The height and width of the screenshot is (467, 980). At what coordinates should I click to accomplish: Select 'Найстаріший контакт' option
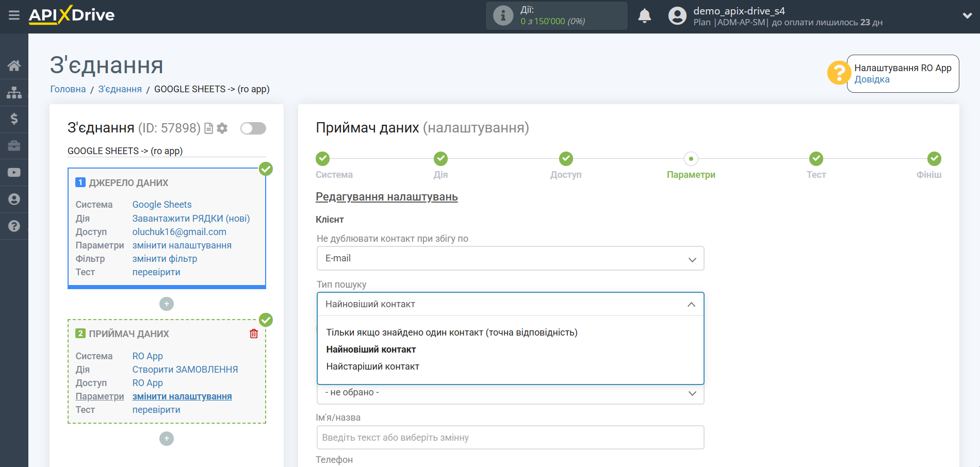point(372,366)
